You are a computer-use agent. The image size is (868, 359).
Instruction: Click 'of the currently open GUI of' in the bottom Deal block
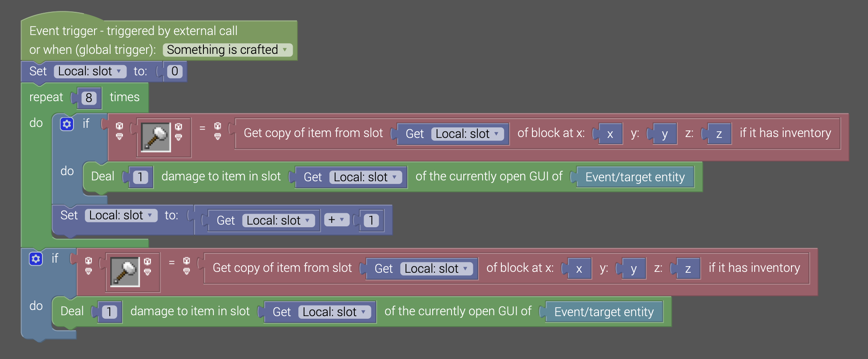click(458, 311)
